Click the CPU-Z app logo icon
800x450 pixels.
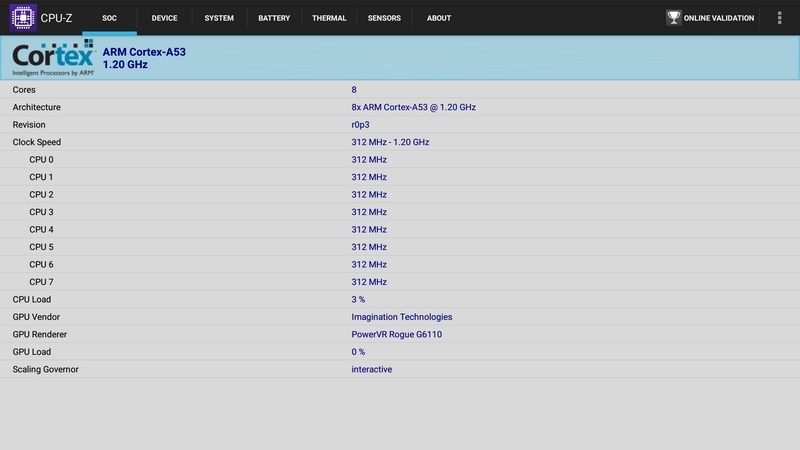pyautogui.click(x=23, y=18)
